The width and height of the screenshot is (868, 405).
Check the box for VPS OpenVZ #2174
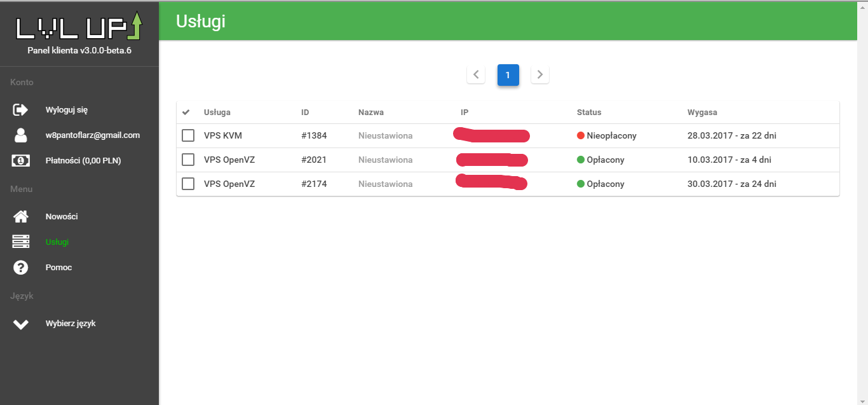[188, 184]
